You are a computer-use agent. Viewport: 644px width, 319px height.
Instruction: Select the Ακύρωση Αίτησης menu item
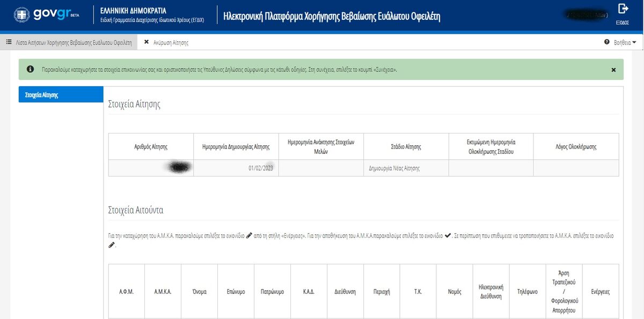171,42
